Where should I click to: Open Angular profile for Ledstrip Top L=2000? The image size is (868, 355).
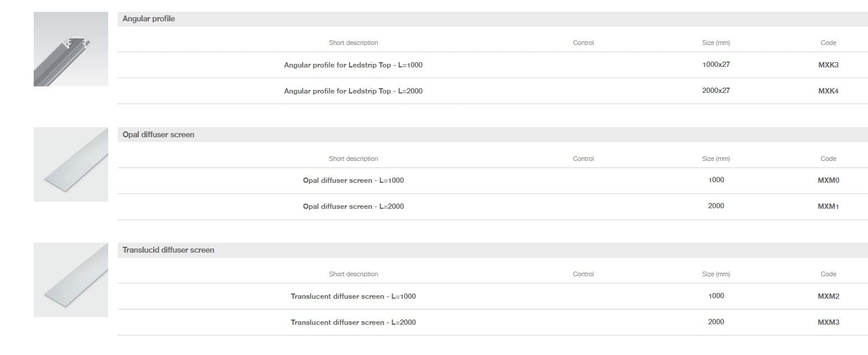[x=353, y=91]
